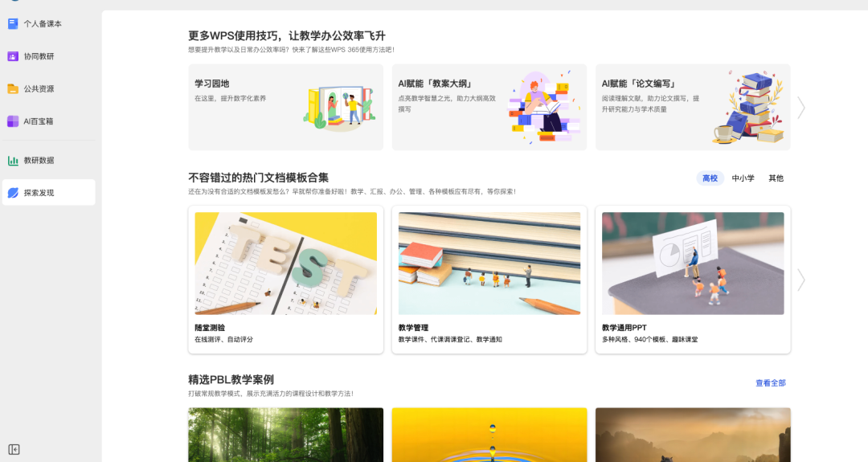The width and height of the screenshot is (868, 462).
Task: Show next WPS tips cards with right chevron
Action: (801, 108)
